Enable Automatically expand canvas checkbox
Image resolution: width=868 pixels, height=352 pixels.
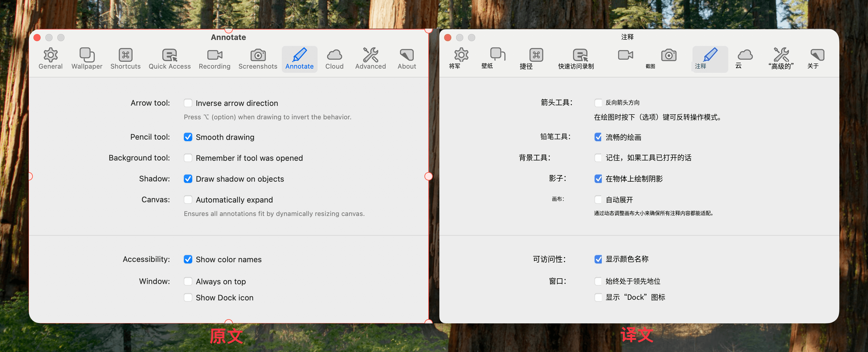pyautogui.click(x=188, y=200)
